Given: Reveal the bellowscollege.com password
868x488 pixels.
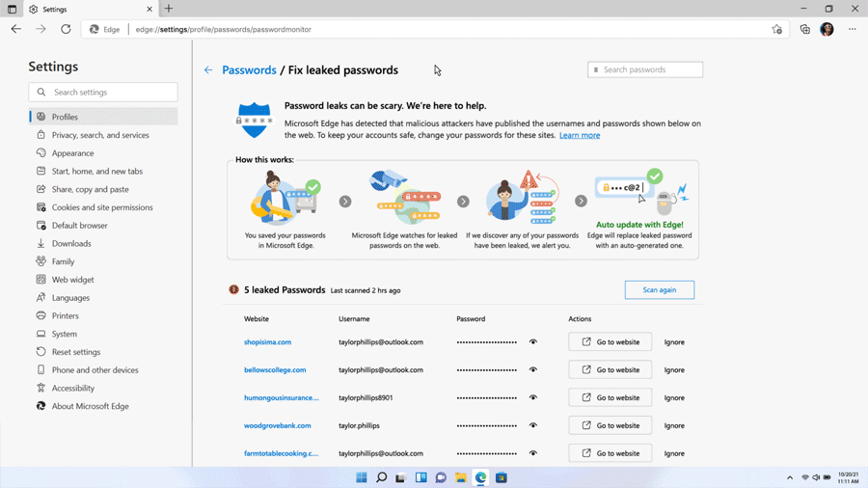Looking at the screenshot, I should (532, 370).
